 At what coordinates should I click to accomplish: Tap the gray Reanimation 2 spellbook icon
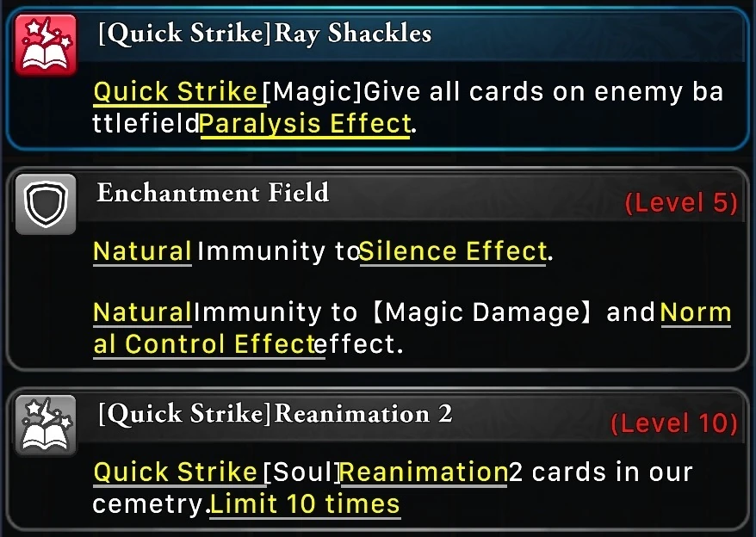[x=46, y=424]
